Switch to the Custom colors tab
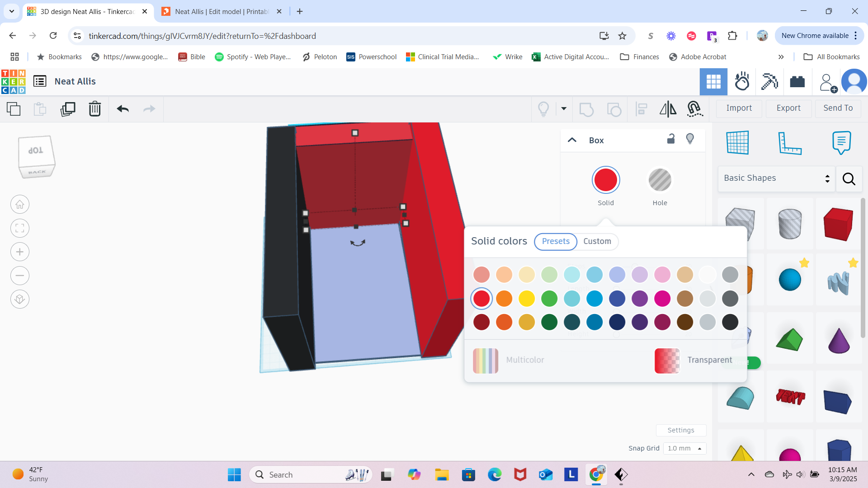The width and height of the screenshot is (868, 488). pos(597,242)
